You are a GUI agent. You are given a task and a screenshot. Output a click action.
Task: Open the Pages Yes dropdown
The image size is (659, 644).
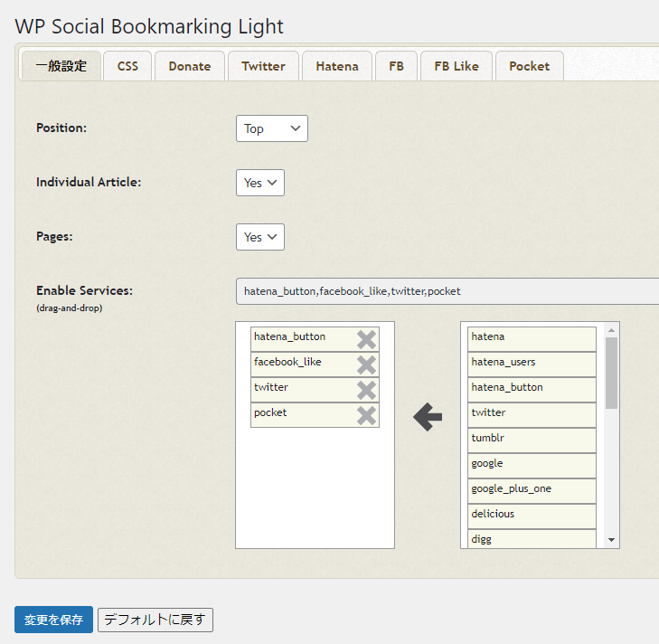260,237
